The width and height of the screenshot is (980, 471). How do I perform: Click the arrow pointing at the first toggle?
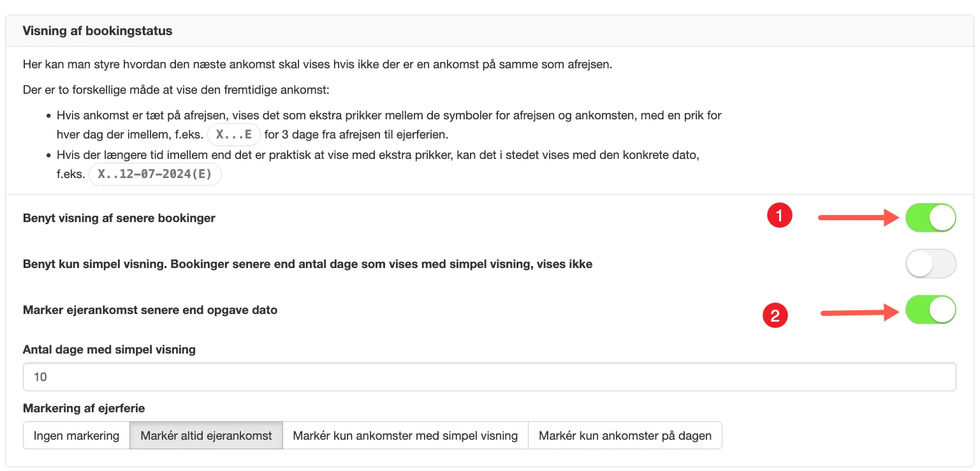[x=858, y=217]
